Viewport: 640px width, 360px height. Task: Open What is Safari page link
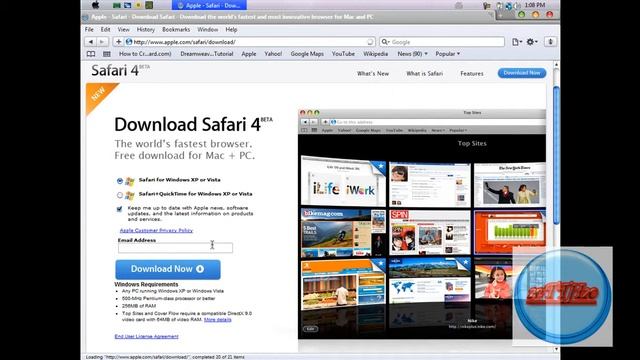coord(424,73)
